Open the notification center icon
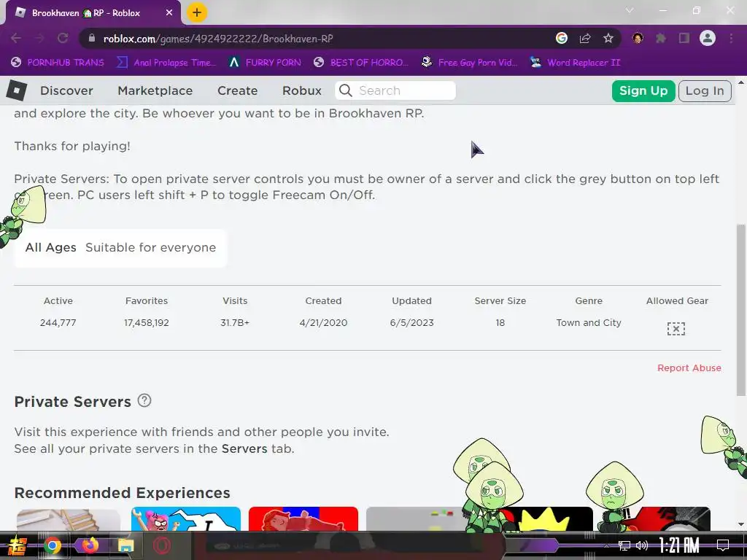This screenshot has width=747, height=560. (723, 545)
